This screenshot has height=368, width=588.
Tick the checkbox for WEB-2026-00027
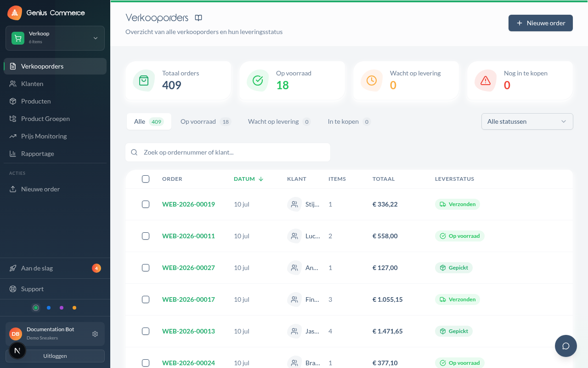coord(146,268)
